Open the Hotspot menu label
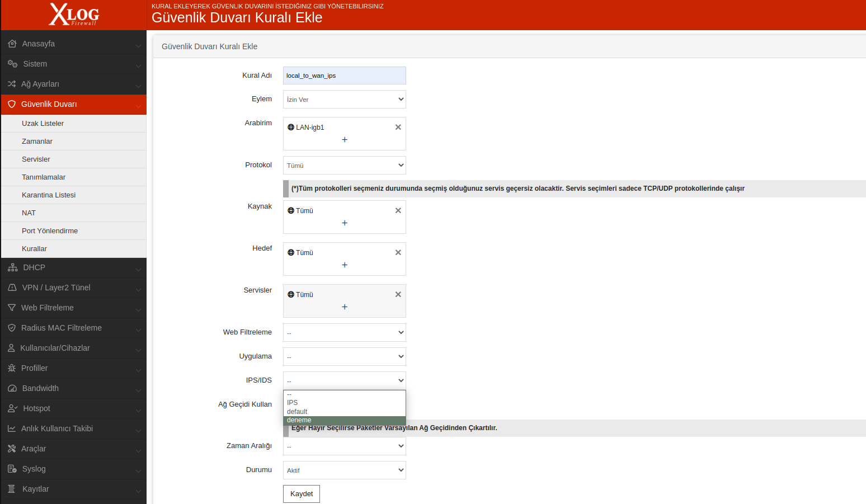Image resolution: width=866 pixels, height=504 pixels. coord(36,408)
